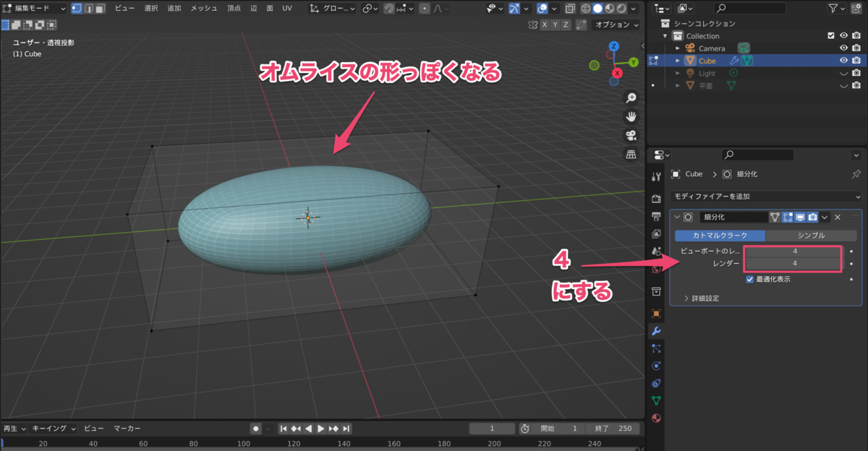Open the メッシュ menu
The image size is (868, 451).
(204, 9)
